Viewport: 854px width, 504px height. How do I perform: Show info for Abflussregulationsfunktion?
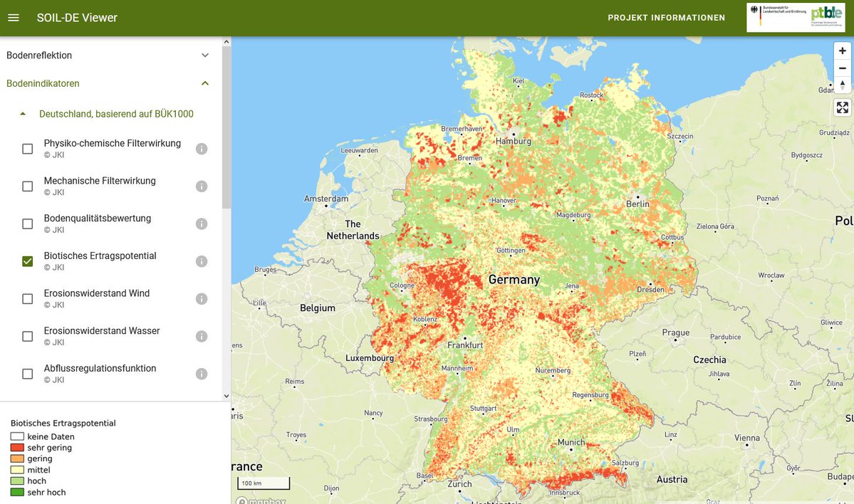point(202,374)
